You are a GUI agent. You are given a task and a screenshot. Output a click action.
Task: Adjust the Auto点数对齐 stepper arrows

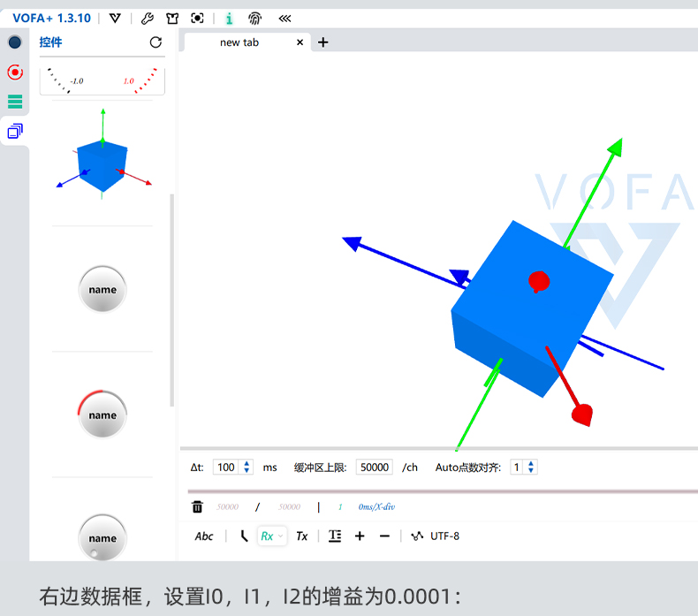click(531, 468)
